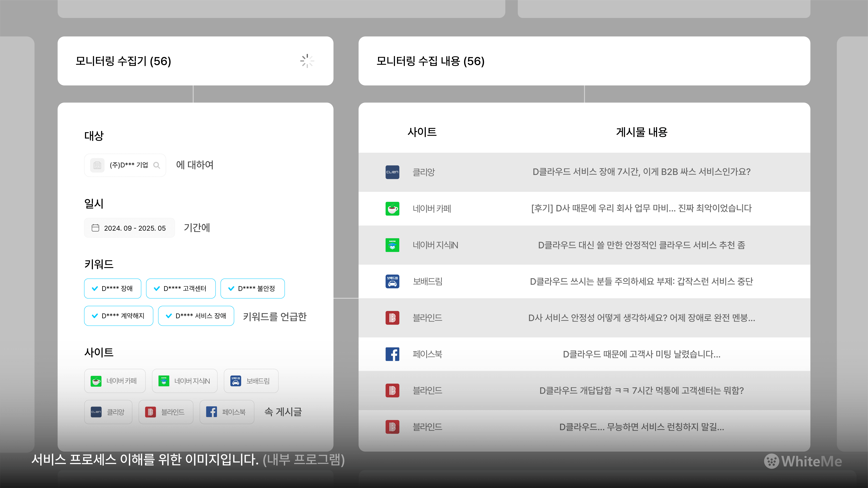
Task: Select the 네이버 지식iN site filter chip
Action: (x=185, y=381)
